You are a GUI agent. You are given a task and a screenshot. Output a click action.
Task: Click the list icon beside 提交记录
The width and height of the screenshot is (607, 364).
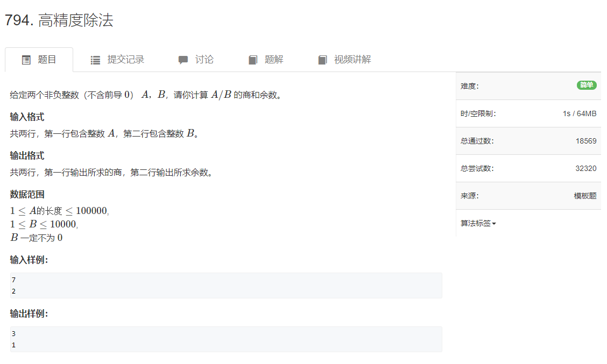click(95, 59)
